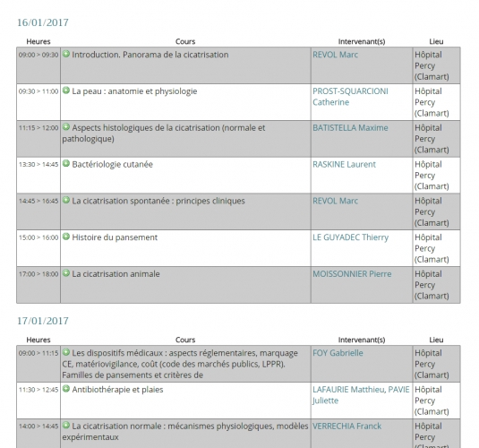
Task: Click plus icon beside La peau course
Action: click(66, 90)
